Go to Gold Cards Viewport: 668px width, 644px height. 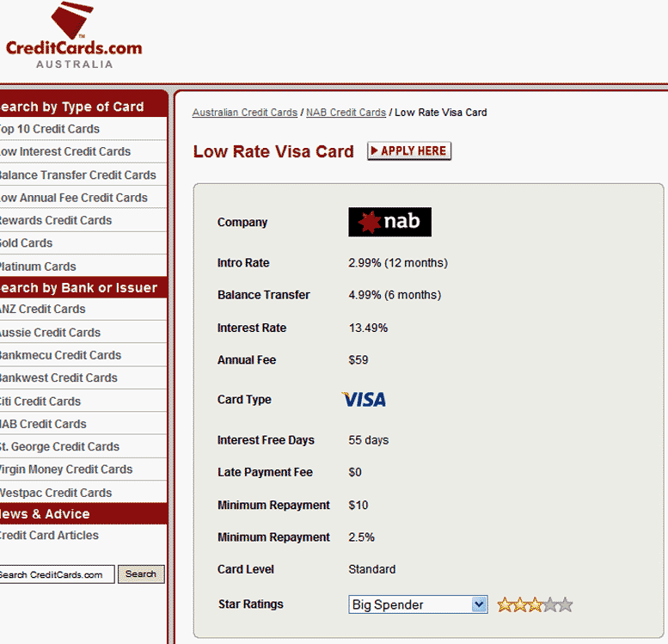click(27, 243)
